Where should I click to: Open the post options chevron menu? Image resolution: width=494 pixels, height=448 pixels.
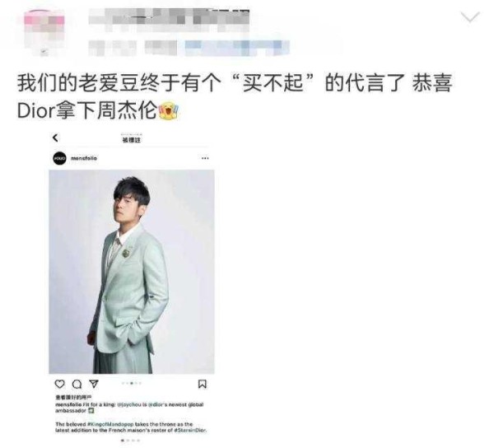point(470,17)
